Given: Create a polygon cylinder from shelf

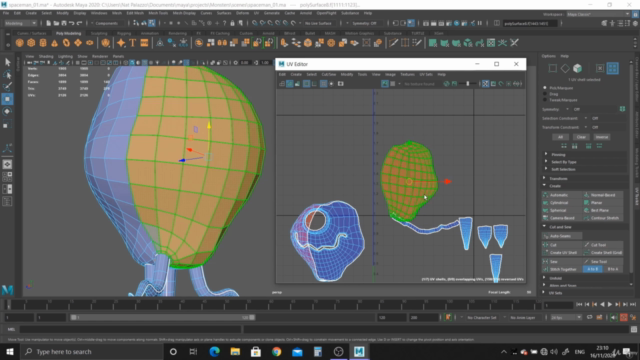Looking at the screenshot, I should (43, 43).
